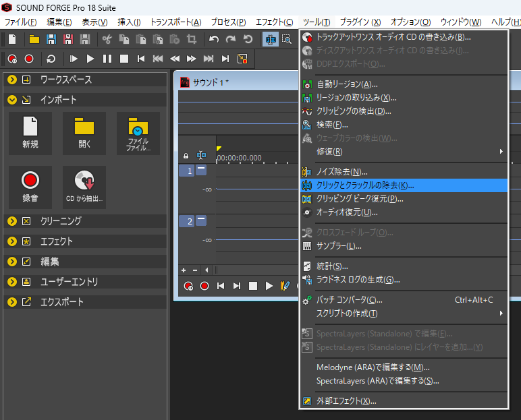Open the エフェクト(C) menu in menu bar

click(275, 22)
